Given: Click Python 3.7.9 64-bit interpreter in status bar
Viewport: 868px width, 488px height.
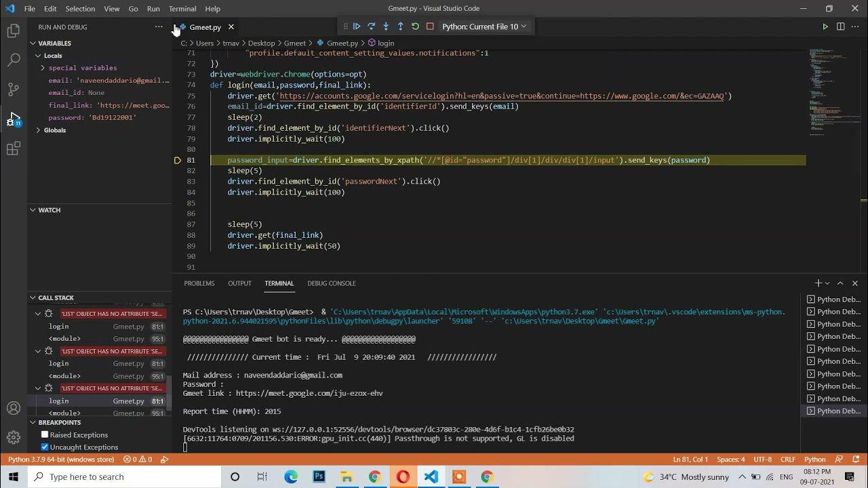Looking at the screenshot, I should tap(61, 460).
